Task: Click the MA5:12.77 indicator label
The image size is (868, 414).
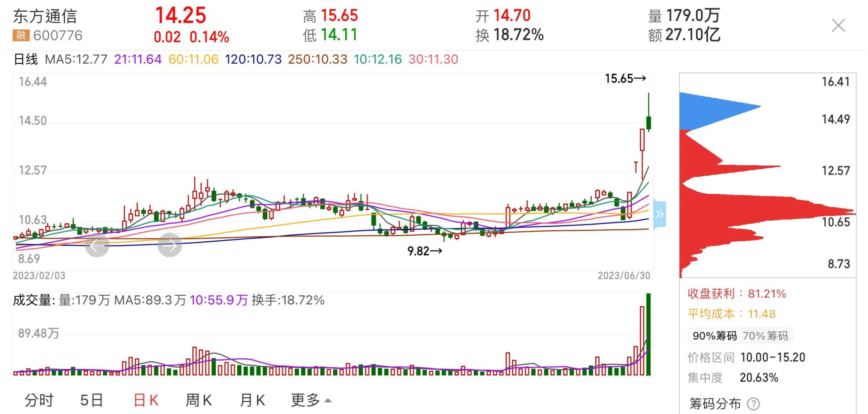Action: [76, 59]
